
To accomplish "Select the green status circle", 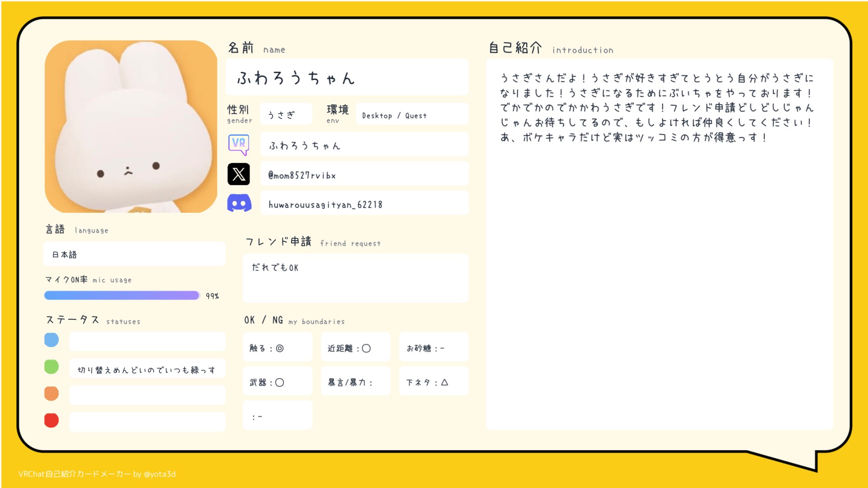I will tap(52, 366).
